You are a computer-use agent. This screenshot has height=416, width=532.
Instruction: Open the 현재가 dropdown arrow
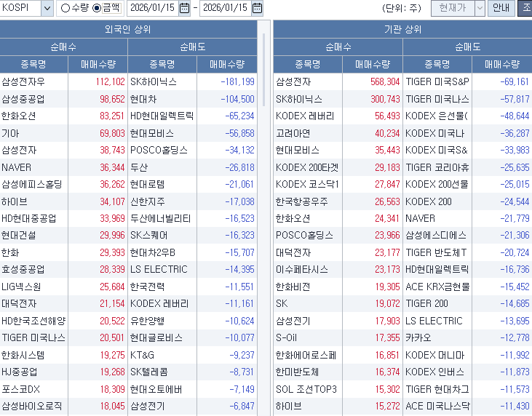(x=480, y=8)
